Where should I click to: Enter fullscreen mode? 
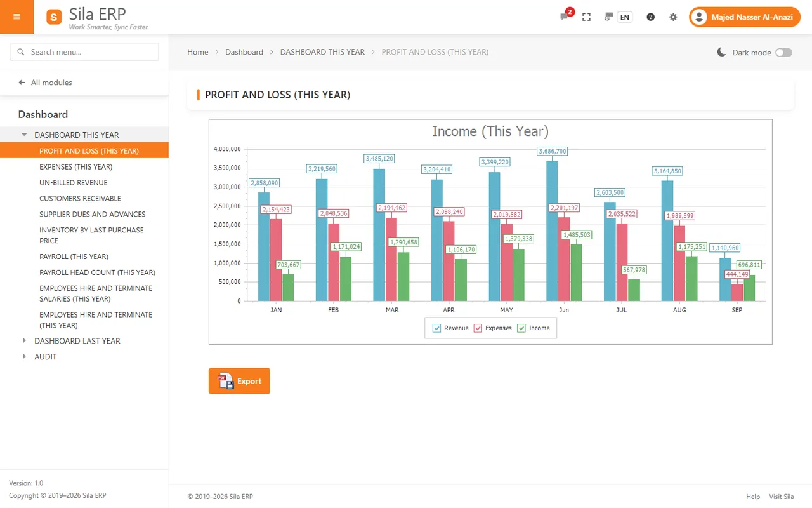(x=586, y=17)
